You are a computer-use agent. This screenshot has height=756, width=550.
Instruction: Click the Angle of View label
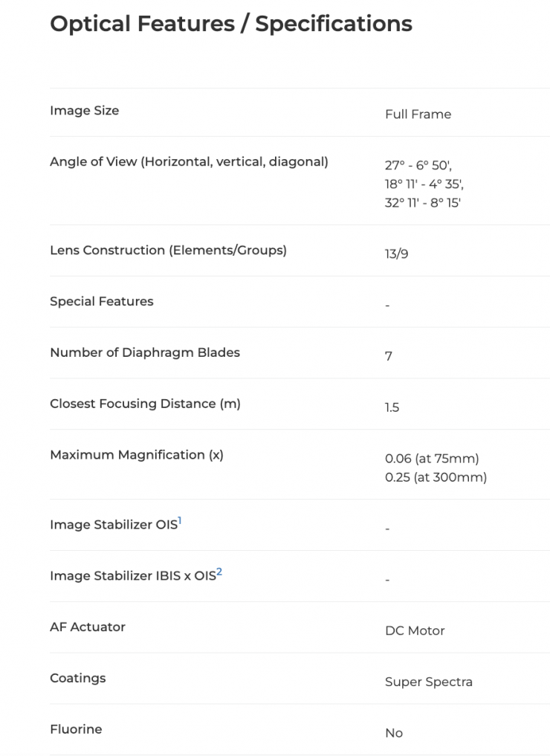pyautogui.click(x=189, y=161)
